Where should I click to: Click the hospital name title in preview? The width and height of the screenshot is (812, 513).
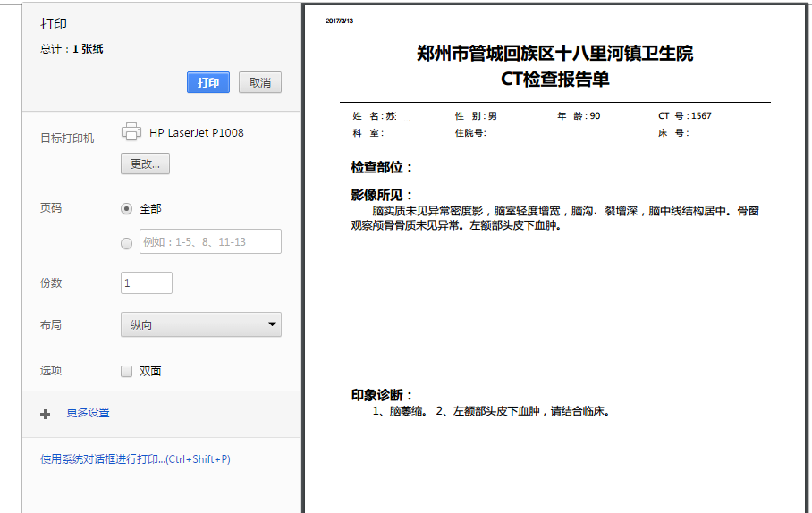point(554,54)
